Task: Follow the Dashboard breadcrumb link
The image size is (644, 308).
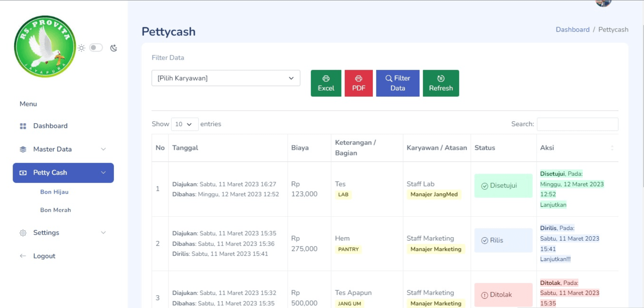Action: (x=573, y=30)
